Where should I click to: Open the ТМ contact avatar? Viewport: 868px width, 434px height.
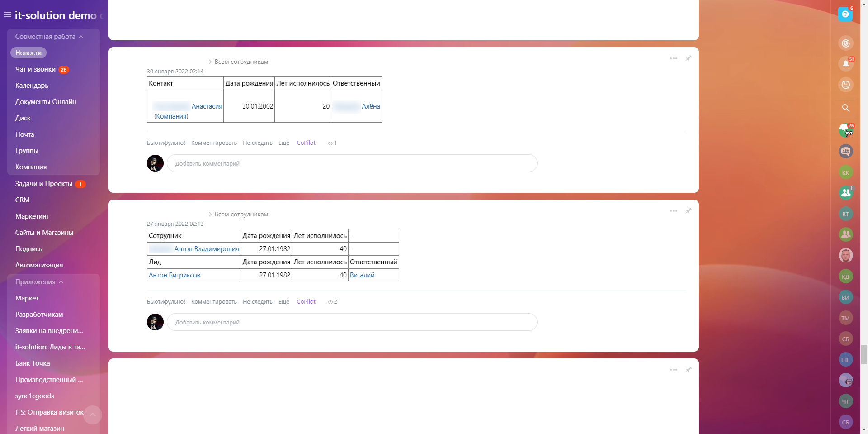pos(846,318)
